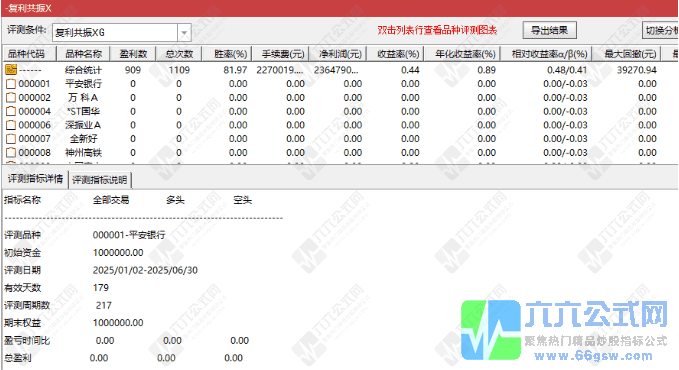The width and height of the screenshot is (679, 370).
Task: Click the 000008 stock code cell
Action: (x=35, y=153)
